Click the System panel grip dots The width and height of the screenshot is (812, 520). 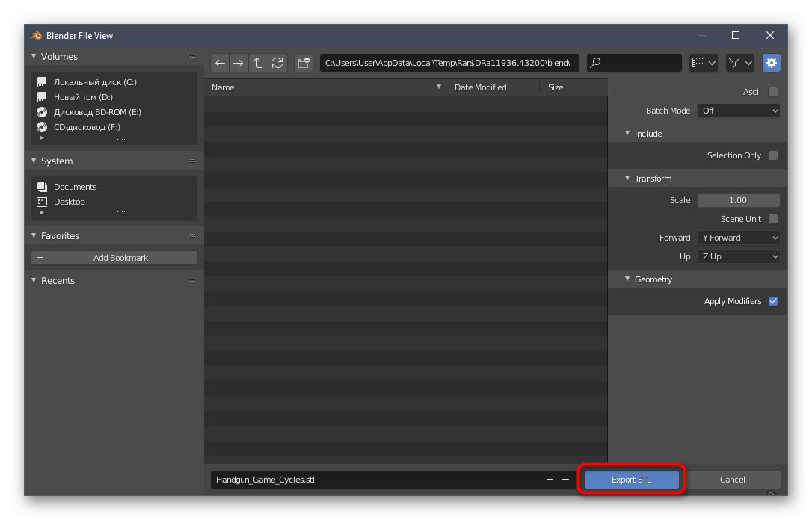(194, 161)
